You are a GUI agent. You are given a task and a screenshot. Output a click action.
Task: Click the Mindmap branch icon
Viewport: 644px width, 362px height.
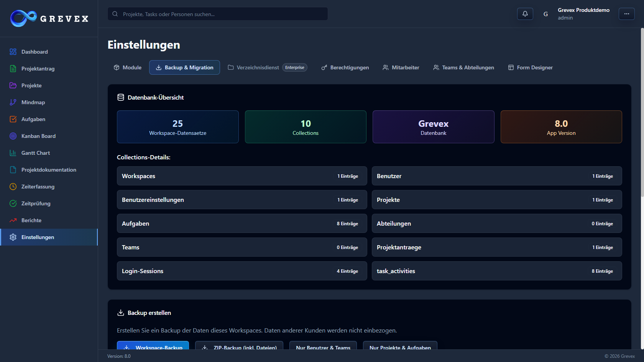click(x=13, y=102)
